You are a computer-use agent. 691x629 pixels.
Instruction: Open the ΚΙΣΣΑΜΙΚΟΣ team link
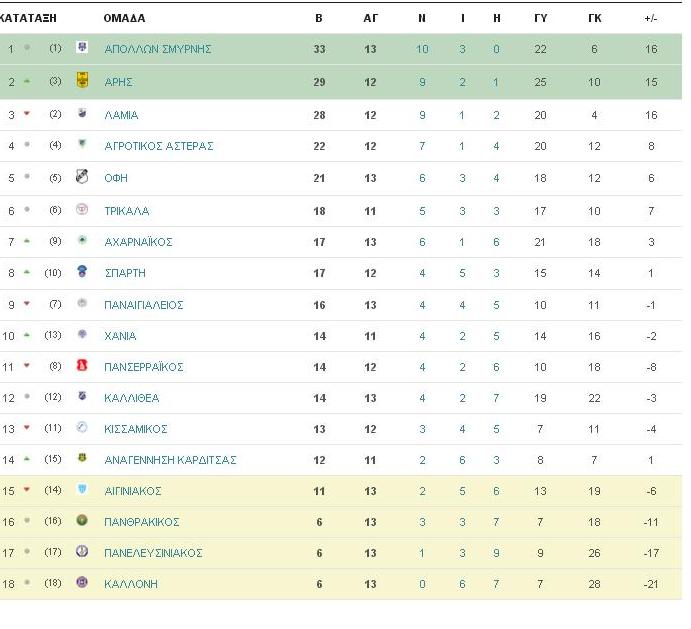click(136, 429)
